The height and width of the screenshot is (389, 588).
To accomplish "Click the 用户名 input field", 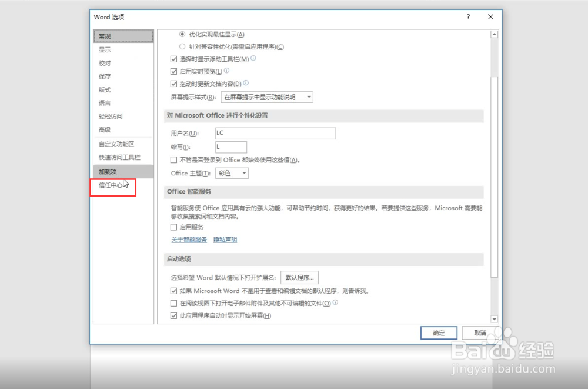I will [276, 134].
